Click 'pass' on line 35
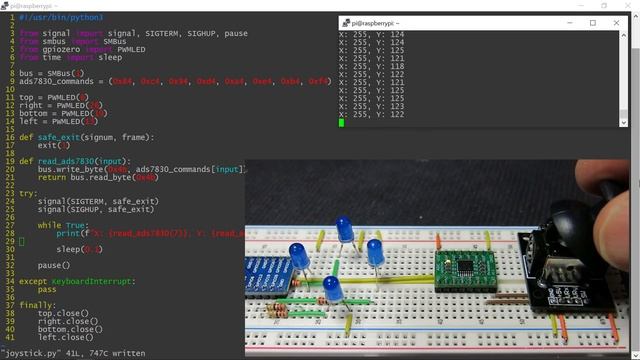The width and height of the screenshot is (640, 360). pyautogui.click(x=47, y=289)
